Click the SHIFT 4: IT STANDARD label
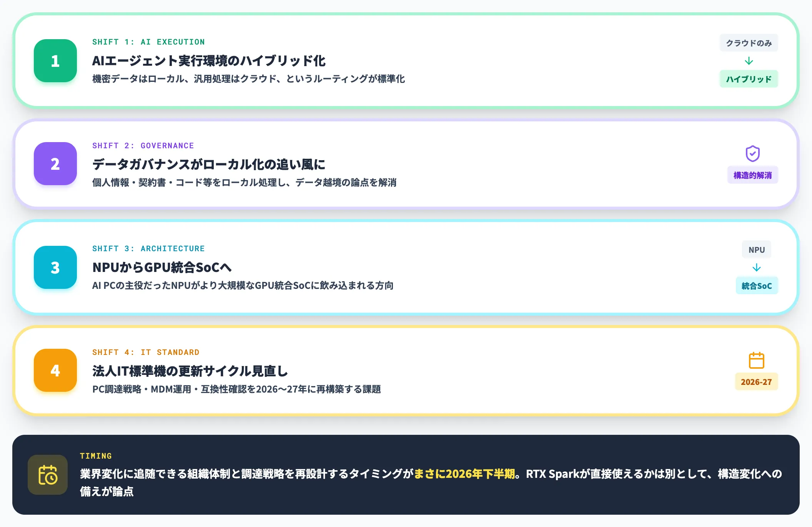The width and height of the screenshot is (812, 527). point(146,352)
